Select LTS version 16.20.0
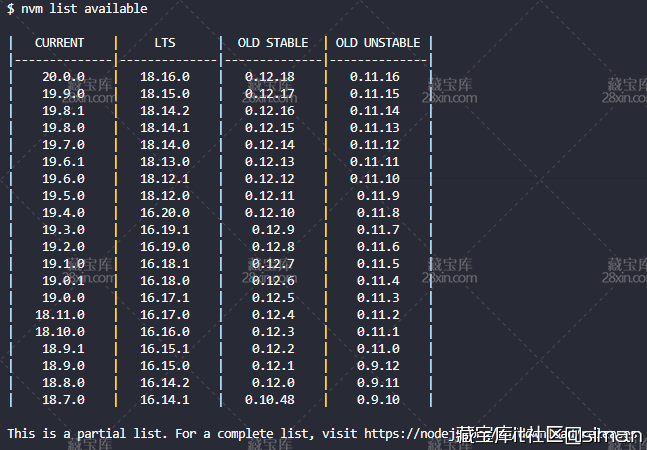647x450 pixels. [164, 213]
